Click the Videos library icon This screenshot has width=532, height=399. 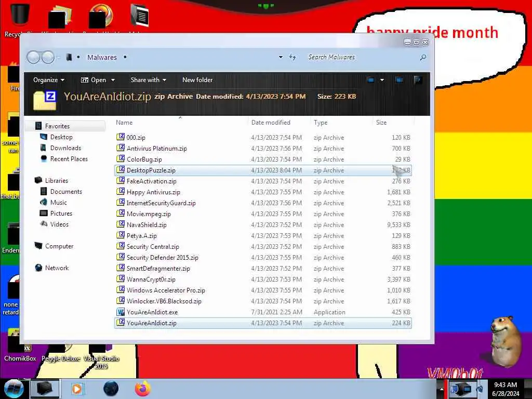[x=44, y=224]
